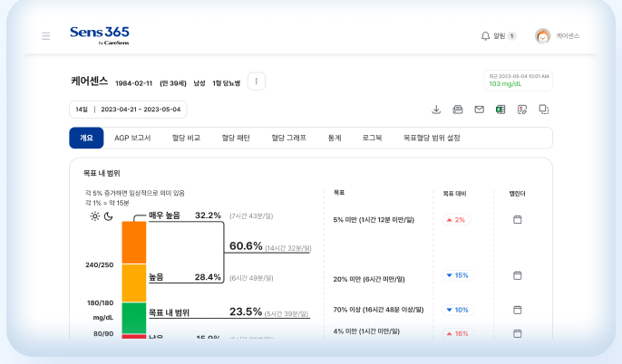Screen dimensions: 622x364
Task: Open calendar for 70% 이상 row
Action: point(517,310)
